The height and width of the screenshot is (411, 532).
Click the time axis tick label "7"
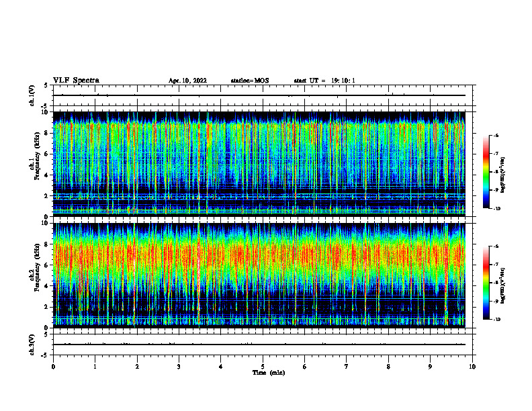tap(347, 367)
